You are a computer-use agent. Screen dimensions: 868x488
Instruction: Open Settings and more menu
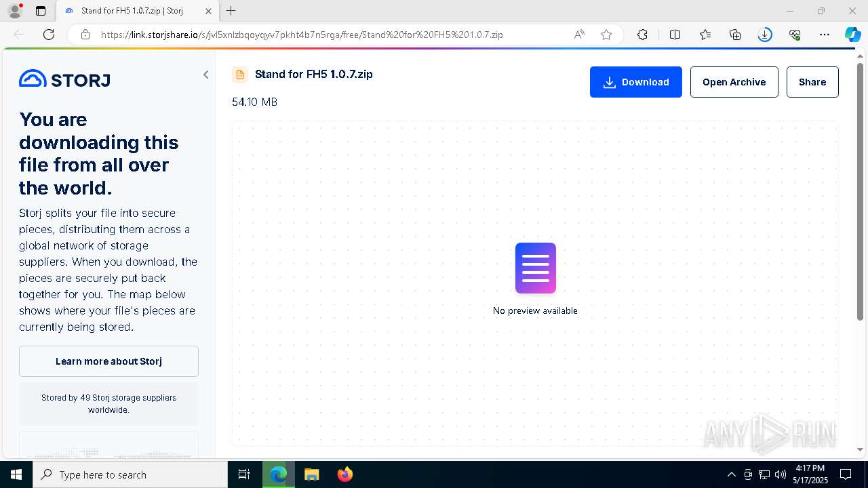825,35
